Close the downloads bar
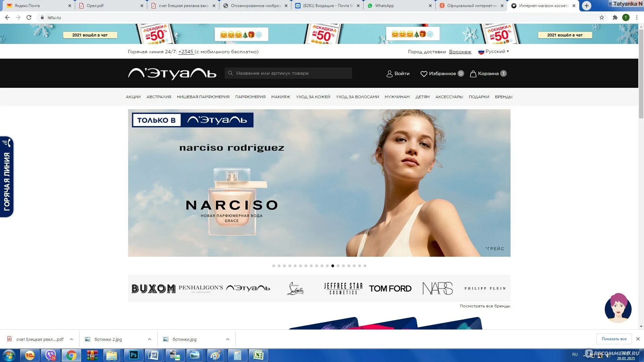The height and width of the screenshot is (362, 644). click(638, 339)
